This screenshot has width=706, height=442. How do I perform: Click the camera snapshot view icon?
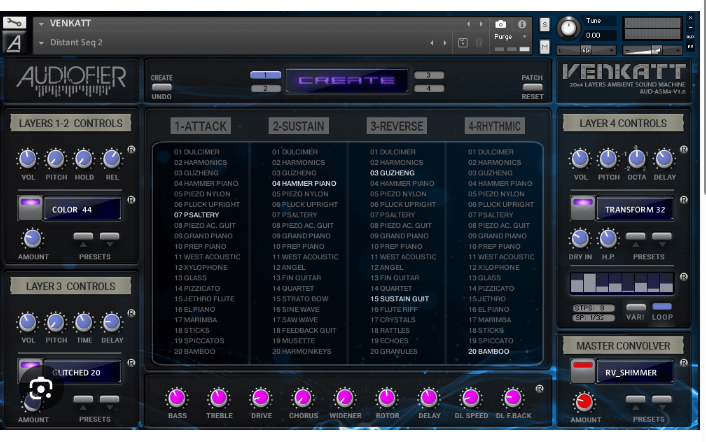tap(501, 24)
